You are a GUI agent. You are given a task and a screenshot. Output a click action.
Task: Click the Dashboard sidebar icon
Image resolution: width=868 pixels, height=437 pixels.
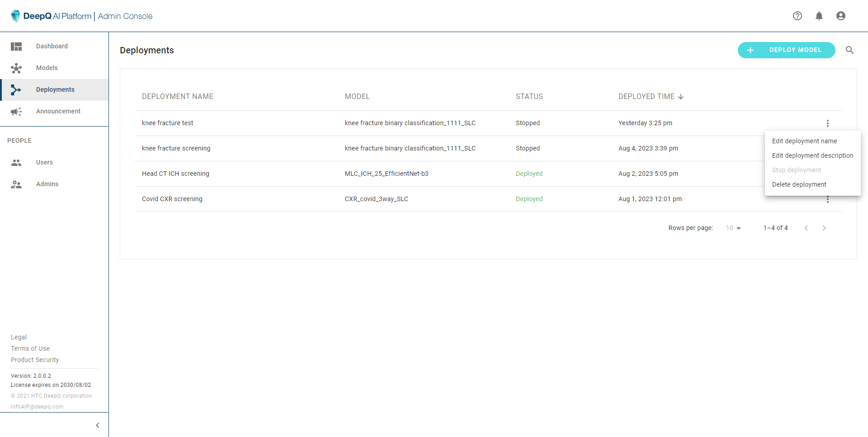point(16,47)
